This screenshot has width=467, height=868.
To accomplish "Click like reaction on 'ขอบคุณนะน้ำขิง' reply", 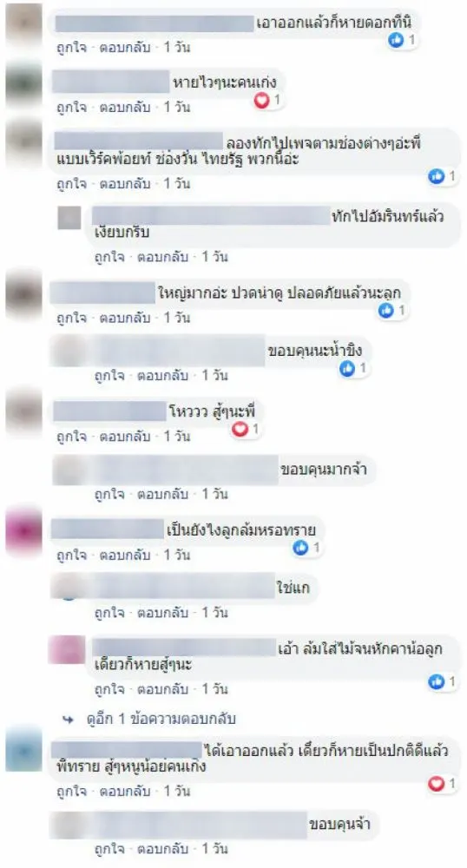I will 347,368.
